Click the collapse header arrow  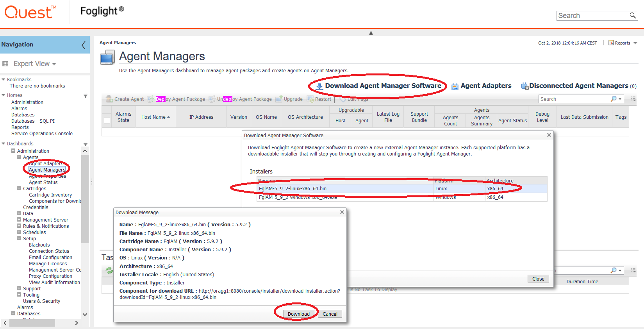371,33
